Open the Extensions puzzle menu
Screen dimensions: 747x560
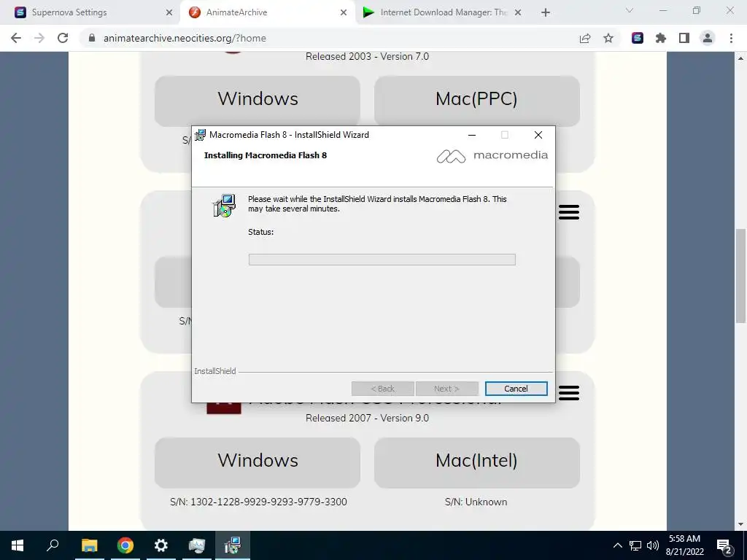tap(661, 38)
